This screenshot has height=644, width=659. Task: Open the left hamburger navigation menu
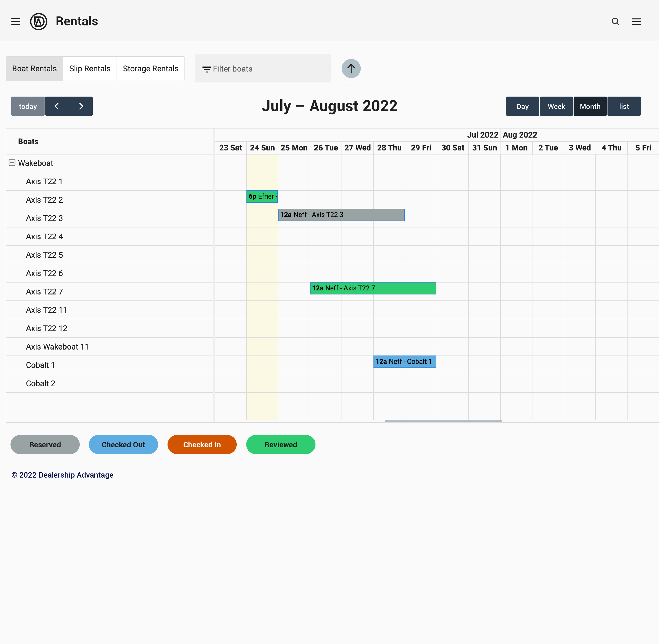tap(16, 22)
